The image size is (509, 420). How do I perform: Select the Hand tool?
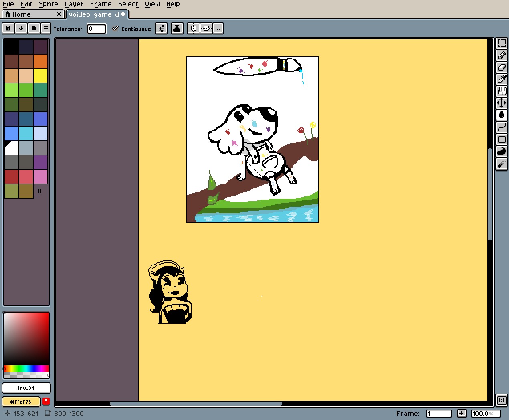coord(501,91)
